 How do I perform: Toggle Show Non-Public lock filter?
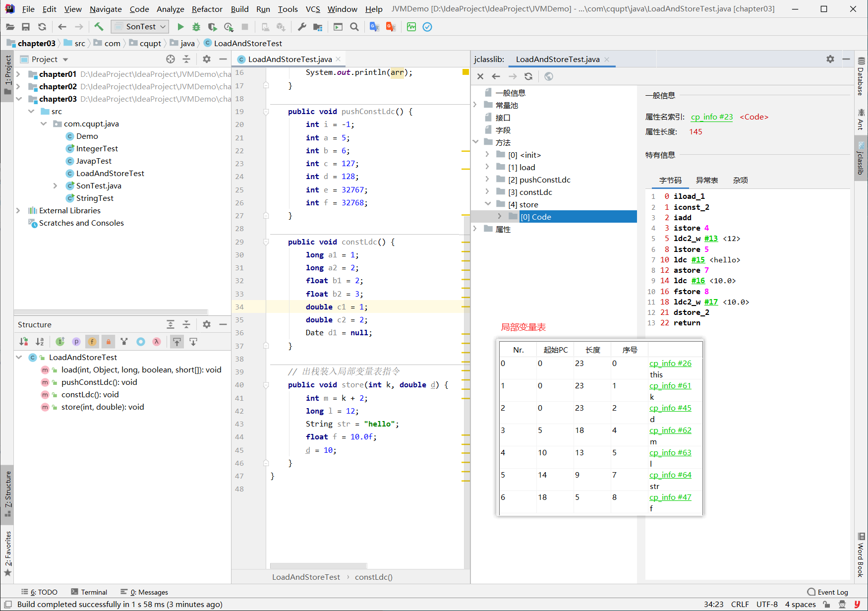click(108, 341)
